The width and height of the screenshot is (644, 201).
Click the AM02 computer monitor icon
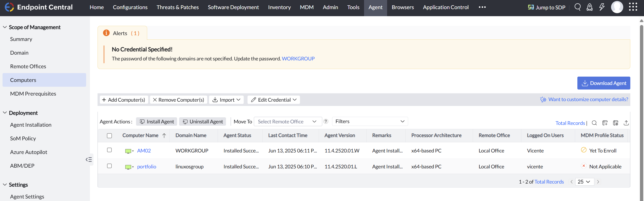[128, 151]
